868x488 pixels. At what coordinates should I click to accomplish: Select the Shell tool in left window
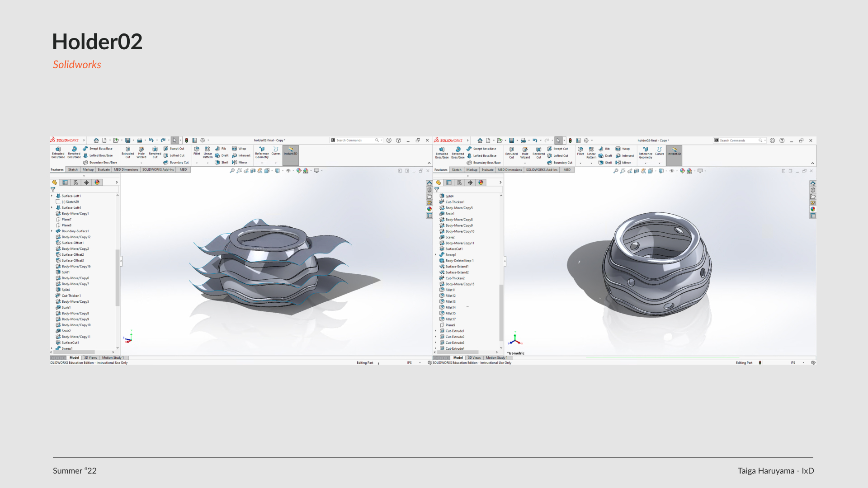point(222,162)
